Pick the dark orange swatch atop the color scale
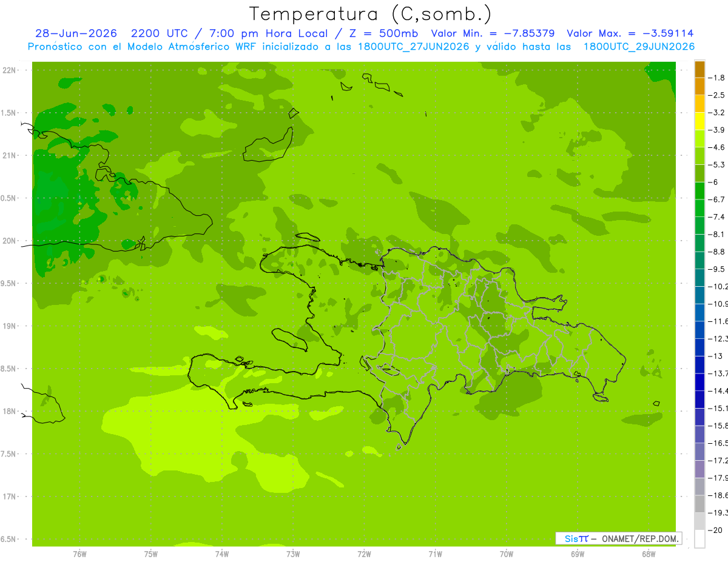Image resolution: width=728 pixels, height=562 pixels. [699, 69]
